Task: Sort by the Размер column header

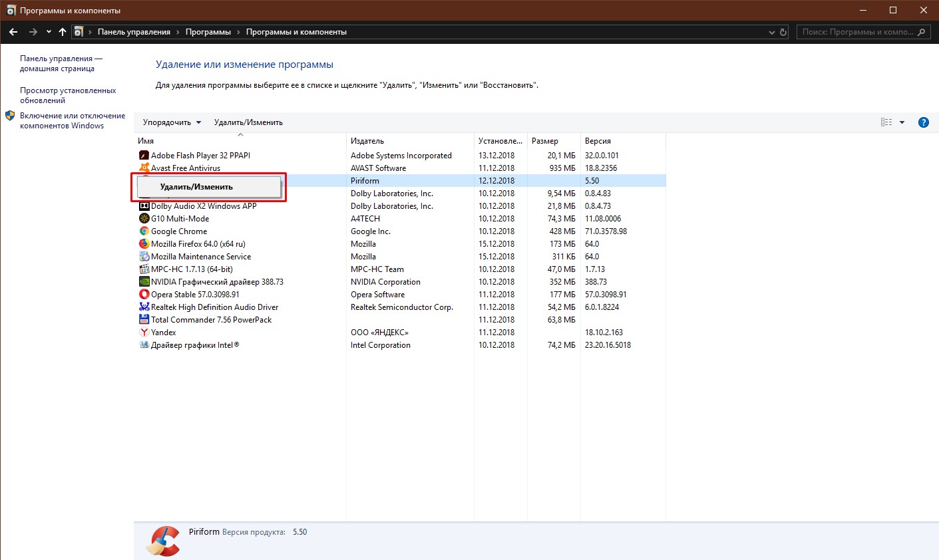Action: coord(554,141)
